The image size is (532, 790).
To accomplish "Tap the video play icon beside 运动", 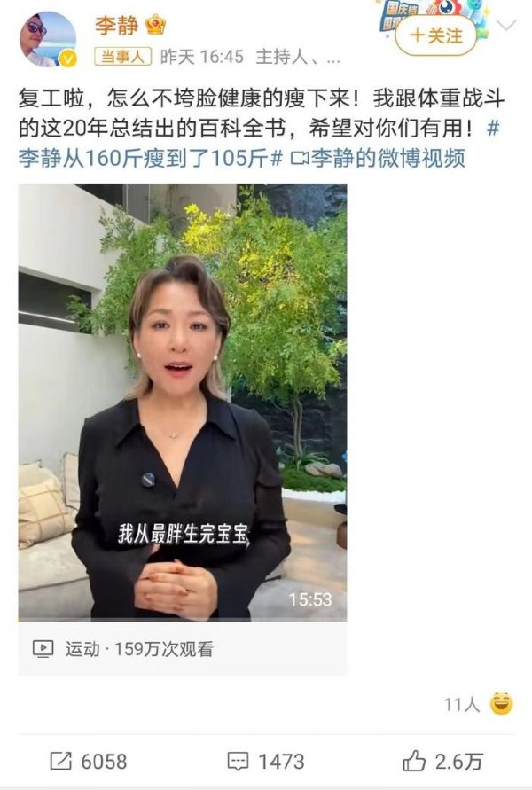I will (43, 648).
